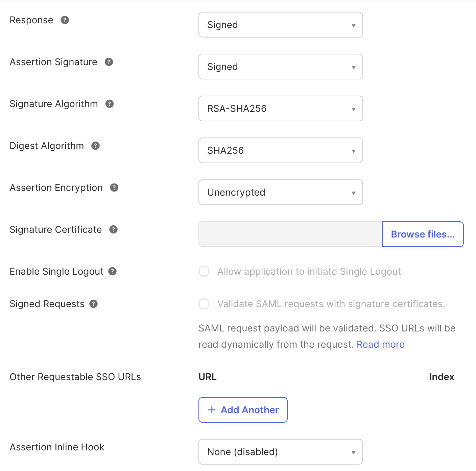Enable Allow application to initiate Single Logout
476x471 pixels.
pyautogui.click(x=204, y=271)
